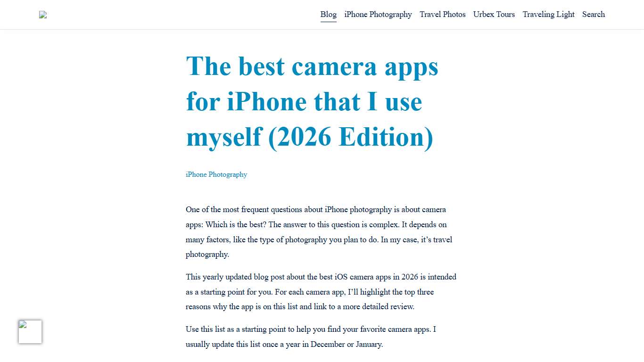Open the Urbex Tours page
Viewport: 644px width, 362px height.
coord(494,15)
